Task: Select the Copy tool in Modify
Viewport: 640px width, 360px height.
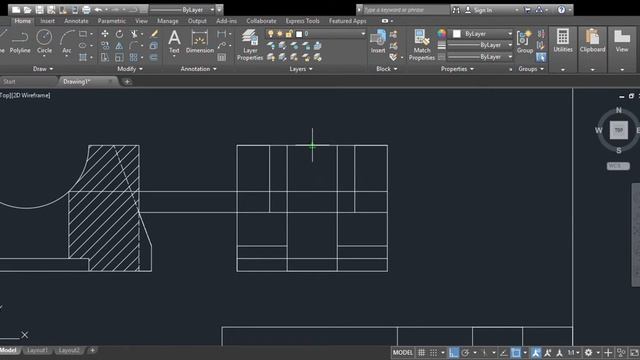Action: point(105,46)
